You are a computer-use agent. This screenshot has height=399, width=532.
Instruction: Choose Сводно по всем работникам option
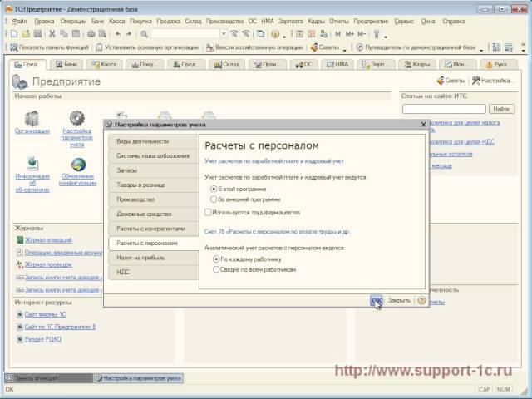pos(214,269)
